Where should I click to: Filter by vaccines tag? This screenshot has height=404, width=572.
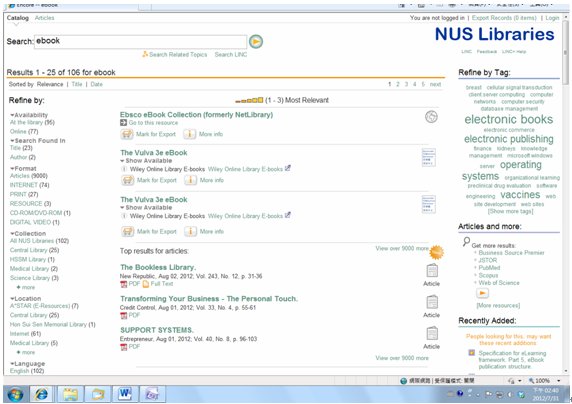point(520,195)
